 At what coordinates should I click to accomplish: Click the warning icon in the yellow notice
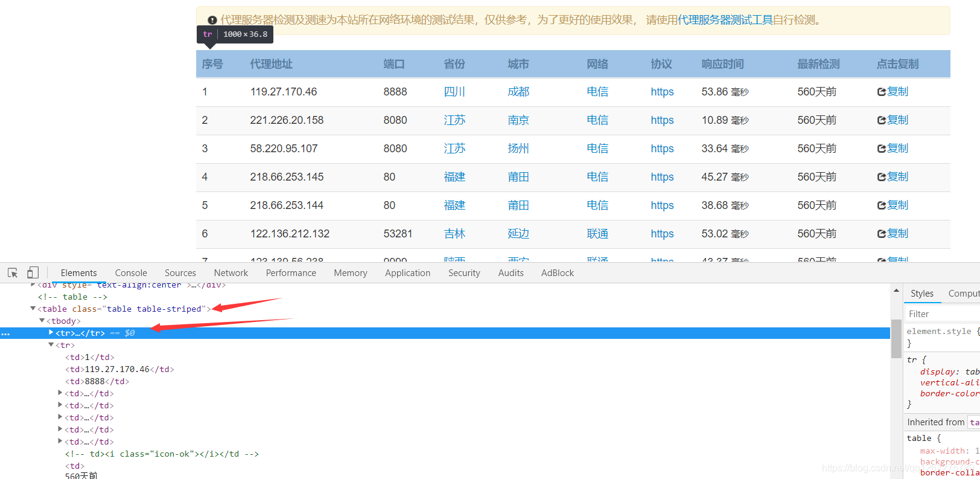[212, 21]
